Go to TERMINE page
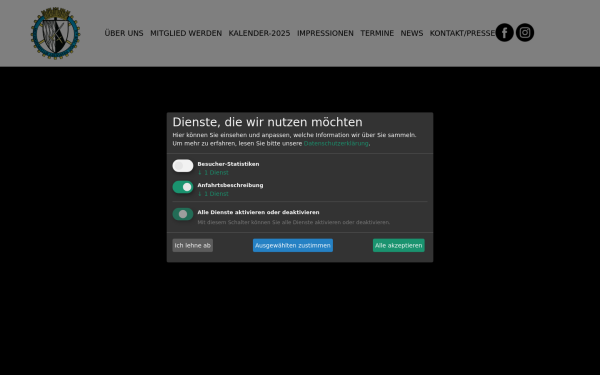This screenshot has height=375, width=600. [377, 33]
